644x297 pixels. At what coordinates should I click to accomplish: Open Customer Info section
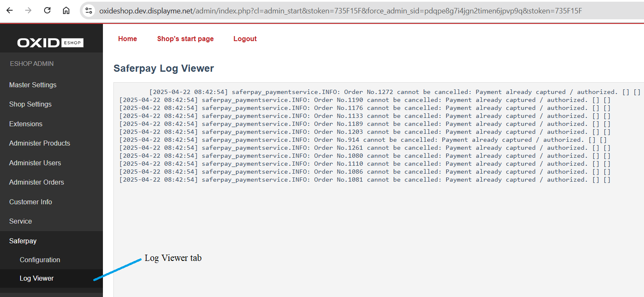pyautogui.click(x=31, y=202)
